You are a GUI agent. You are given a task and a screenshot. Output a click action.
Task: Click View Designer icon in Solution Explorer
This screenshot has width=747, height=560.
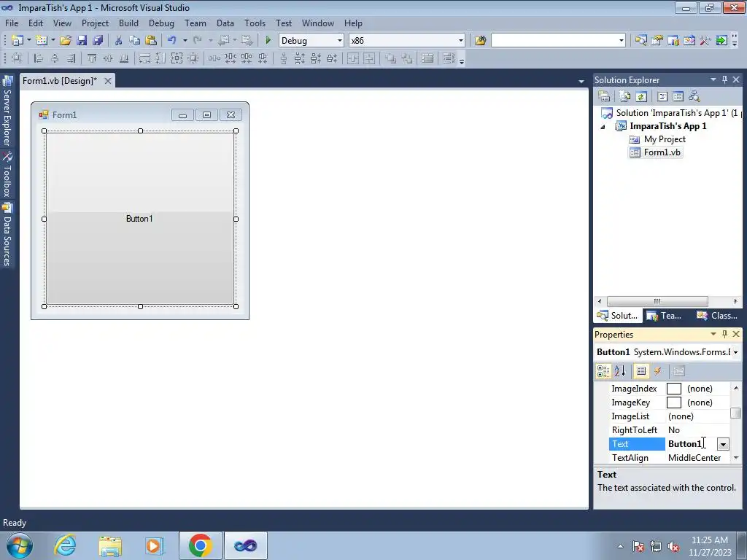678,96
